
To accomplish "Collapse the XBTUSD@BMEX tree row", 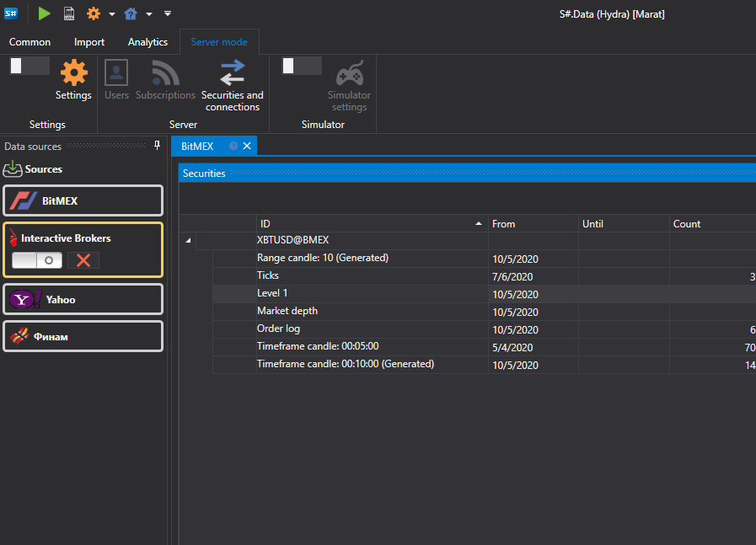I will [x=188, y=240].
